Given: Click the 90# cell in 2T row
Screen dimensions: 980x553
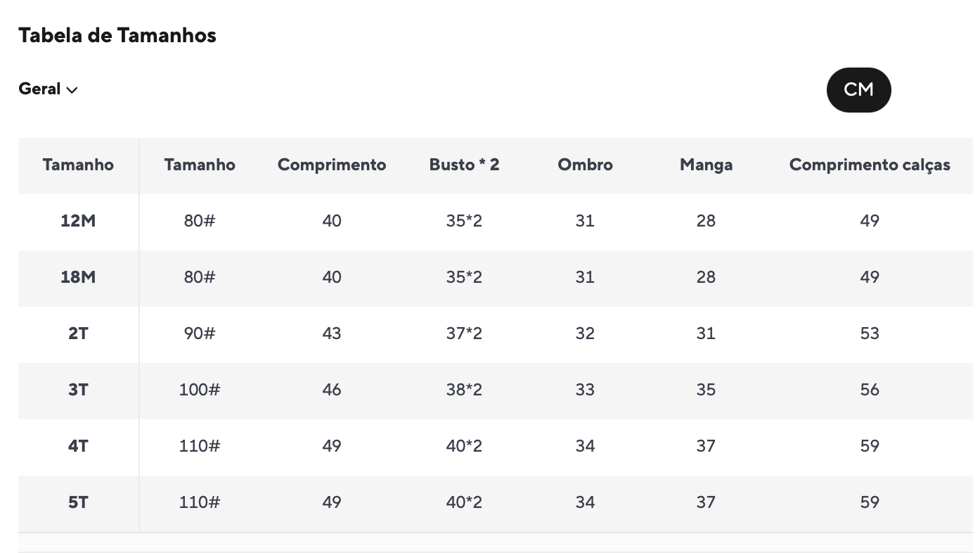Looking at the screenshot, I should click(200, 333).
